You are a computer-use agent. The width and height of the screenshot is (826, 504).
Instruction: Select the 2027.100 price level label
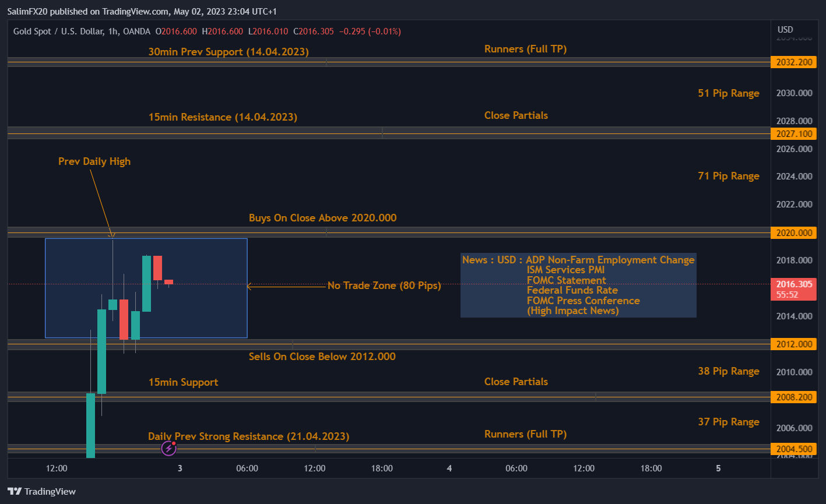pyautogui.click(x=793, y=134)
